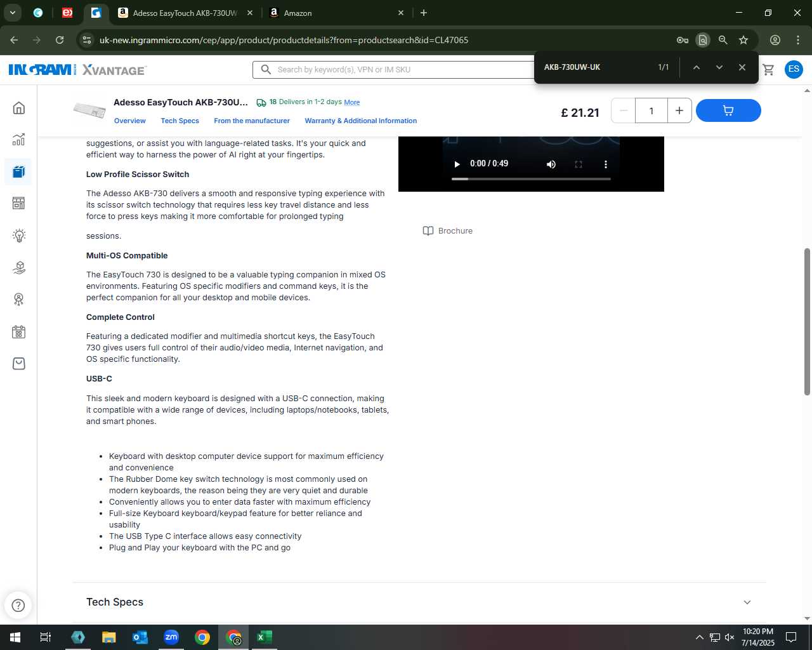Open the shopping bag sidebar icon
This screenshot has height=650, width=812.
19,364
